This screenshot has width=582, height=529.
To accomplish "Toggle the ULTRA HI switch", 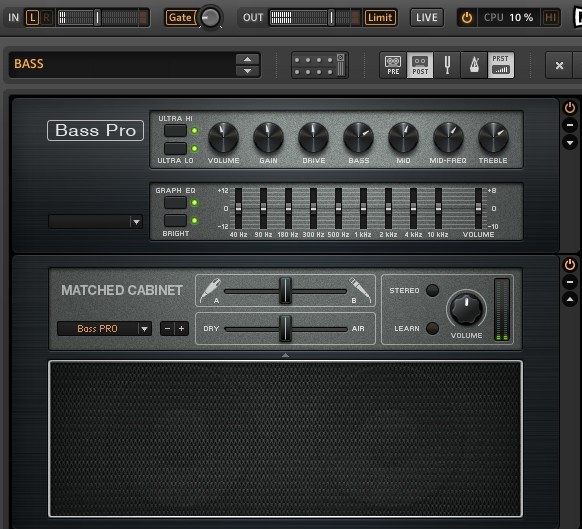I will click(x=176, y=131).
